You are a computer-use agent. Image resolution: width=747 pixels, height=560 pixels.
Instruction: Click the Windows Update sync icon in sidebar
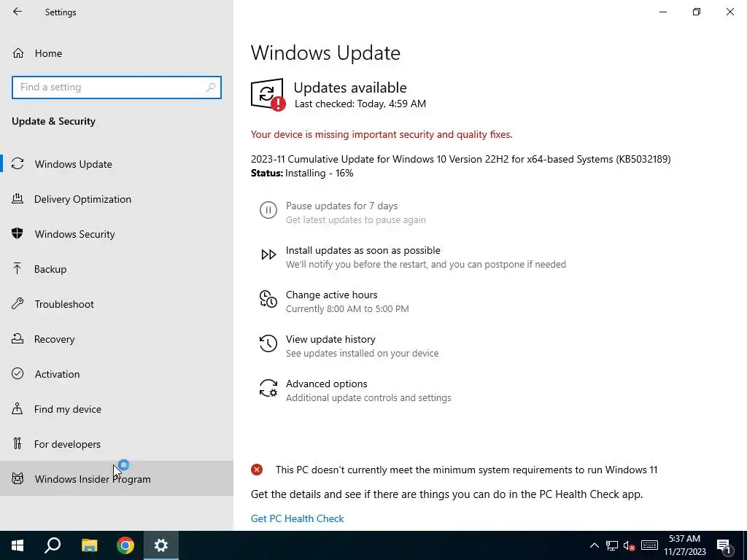[x=18, y=164]
